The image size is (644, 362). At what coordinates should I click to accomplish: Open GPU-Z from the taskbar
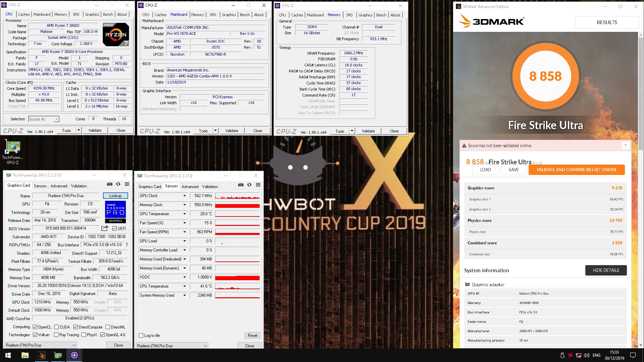[x=58, y=355]
